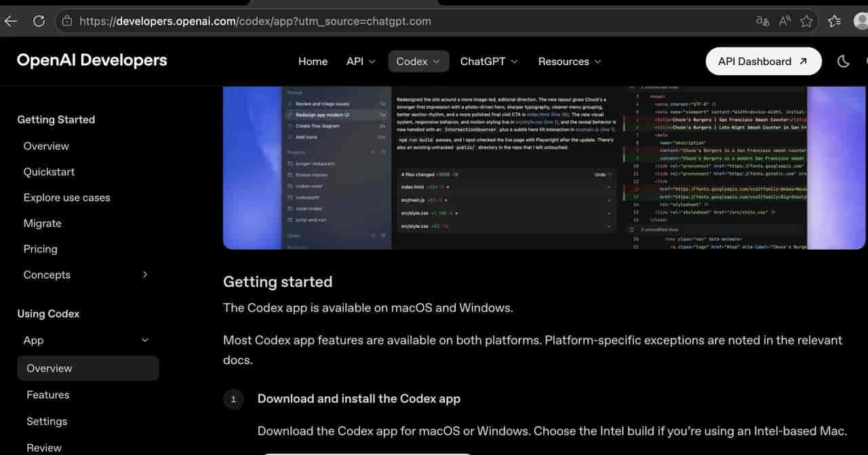Expand the ChatGPT navigation dropdown

pos(489,61)
